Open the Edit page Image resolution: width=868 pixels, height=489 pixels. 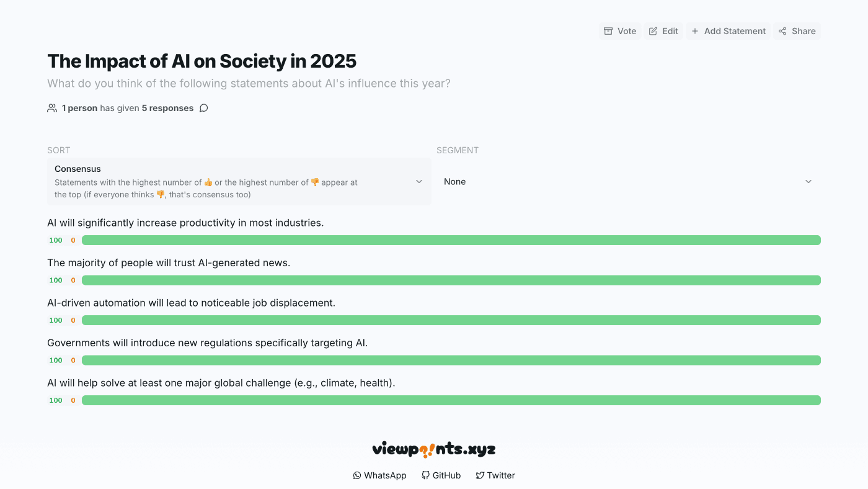[x=663, y=30]
